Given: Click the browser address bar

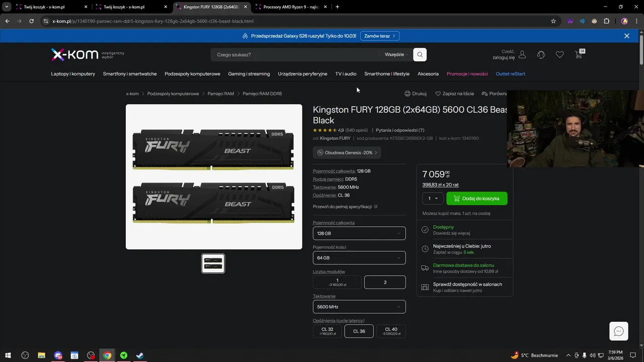Looking at the screenshot, I should tap(297, 21).
